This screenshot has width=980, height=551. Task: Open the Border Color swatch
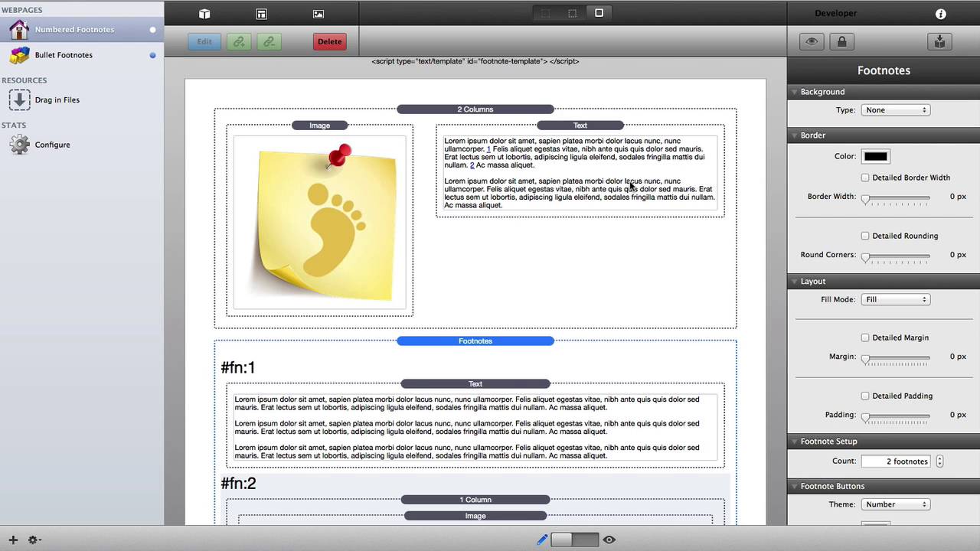[x=876, y=156]
